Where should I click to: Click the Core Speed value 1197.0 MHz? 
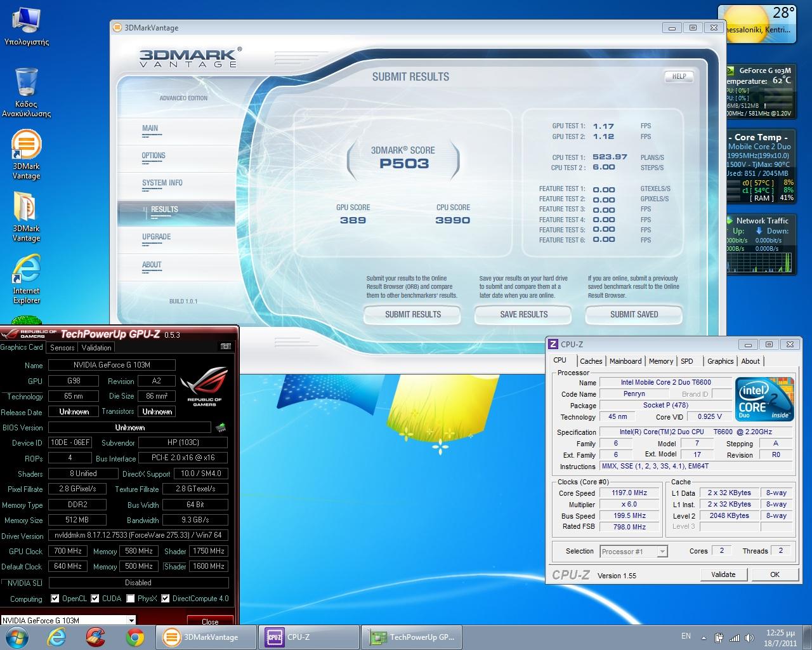coord(629,493)
